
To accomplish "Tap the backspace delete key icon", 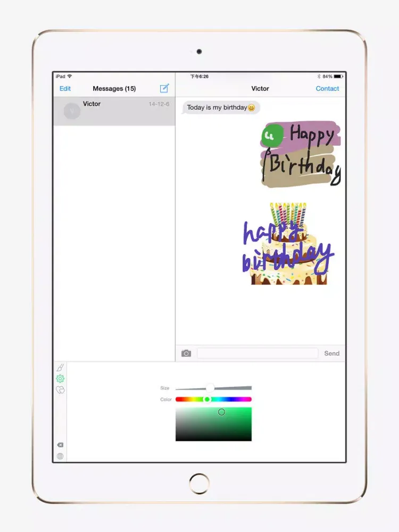I will tap(60, 445).
